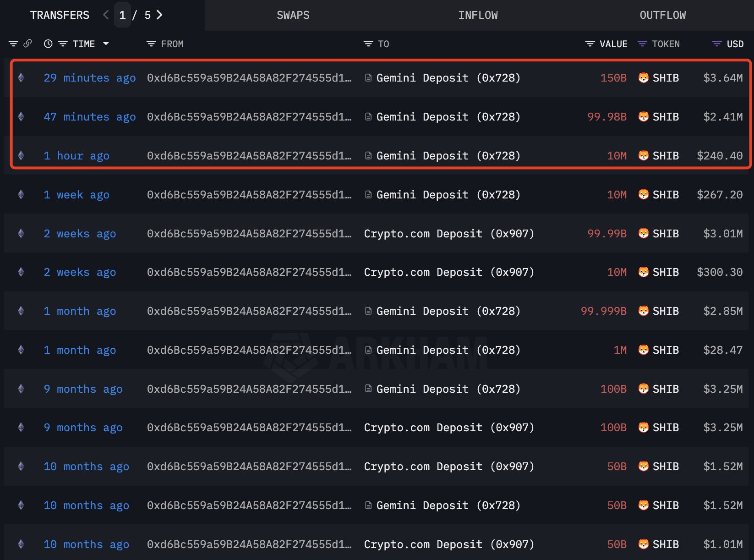Open the '29 minutes ago' transaction link

coord(90,78)
